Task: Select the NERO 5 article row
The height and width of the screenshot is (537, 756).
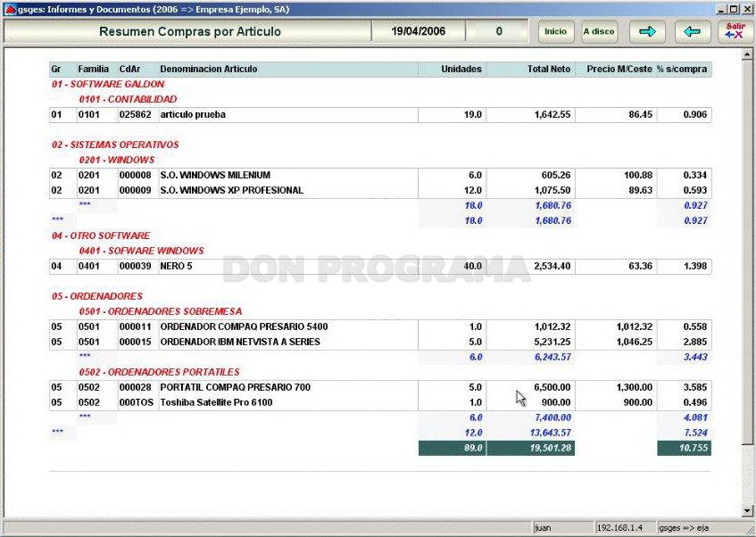Action: [x=380, y=266]
